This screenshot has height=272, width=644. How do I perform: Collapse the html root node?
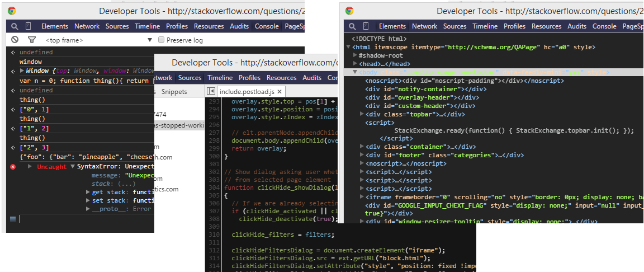(x=349, y=47)
